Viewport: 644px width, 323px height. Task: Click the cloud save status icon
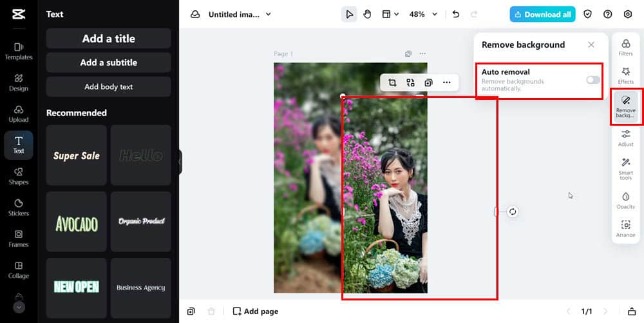(195, 14)
